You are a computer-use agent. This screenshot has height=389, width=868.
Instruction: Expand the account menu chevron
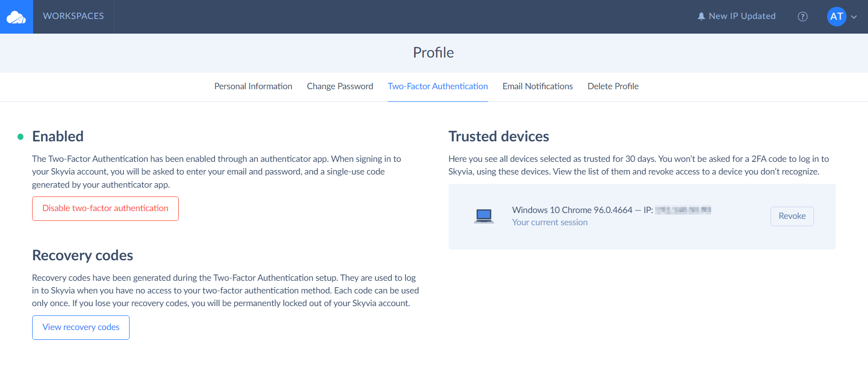854,17
